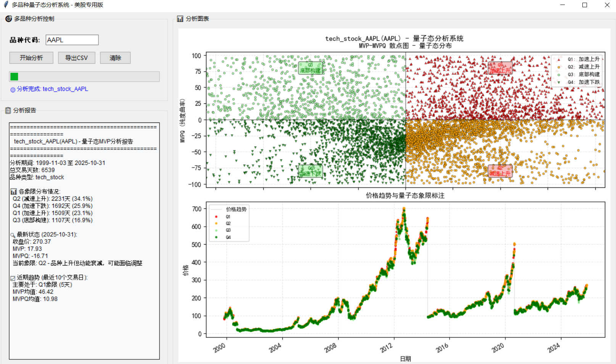The width and height of the screenshot is (616, 364).
Task: Click the magnifier icon beside 最新状态
Action: pos(13,235)
